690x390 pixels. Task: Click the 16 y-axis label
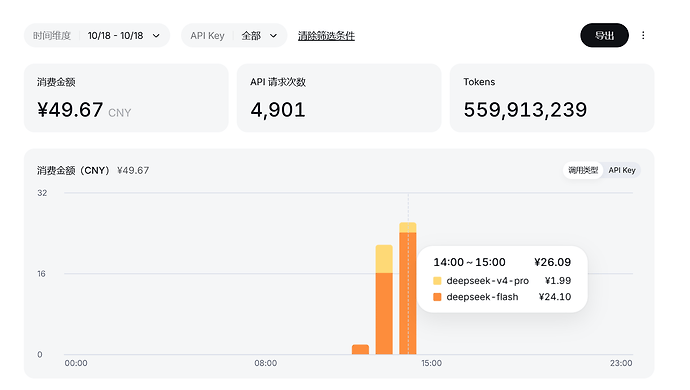click(x=41, y=274)
